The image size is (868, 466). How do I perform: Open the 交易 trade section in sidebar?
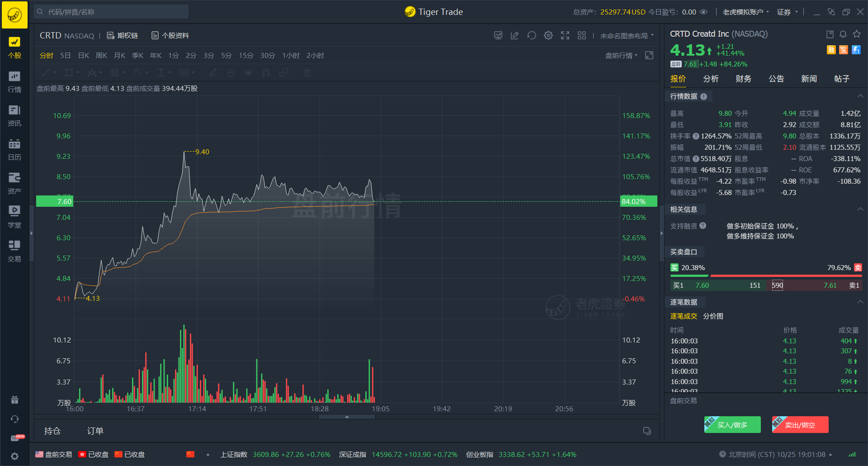pyautogui.click(x=14, y=251)
